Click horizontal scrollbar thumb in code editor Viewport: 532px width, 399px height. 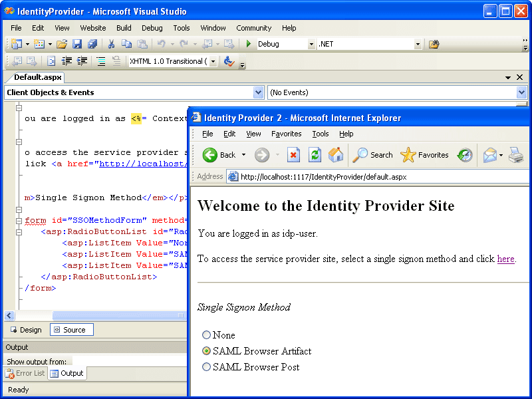(120, 315)
